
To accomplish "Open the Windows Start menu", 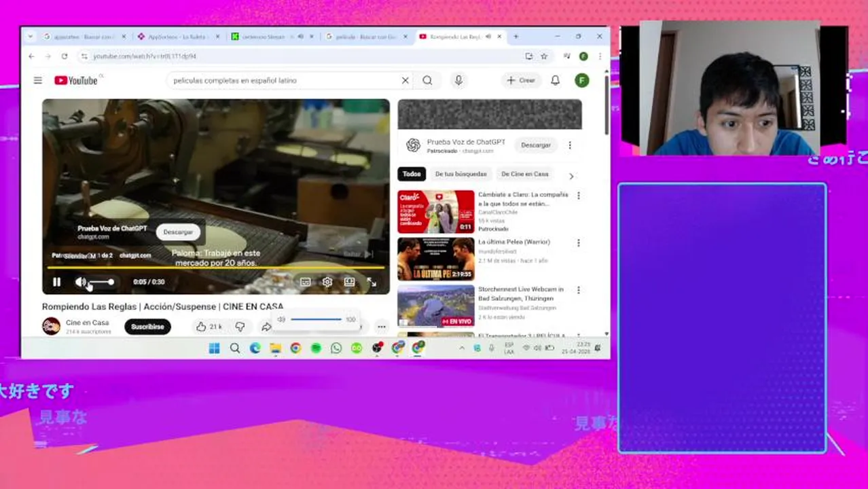I will pyautogui.click(x=214, y=348).
